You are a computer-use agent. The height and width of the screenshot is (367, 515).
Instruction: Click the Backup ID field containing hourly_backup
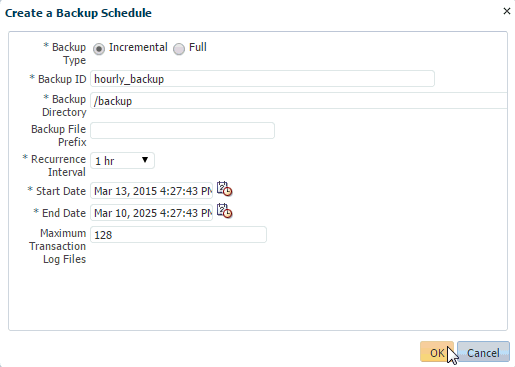tap(262, 79)
